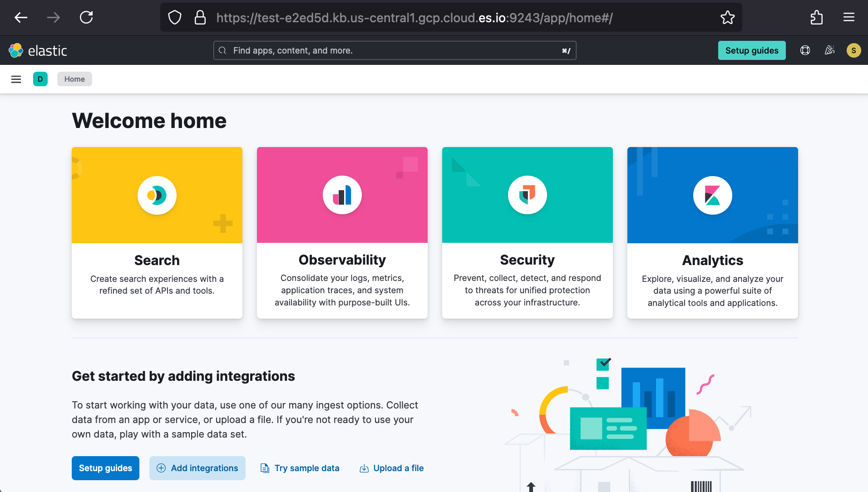Open user avatar S menu

(x=853, y=50)
